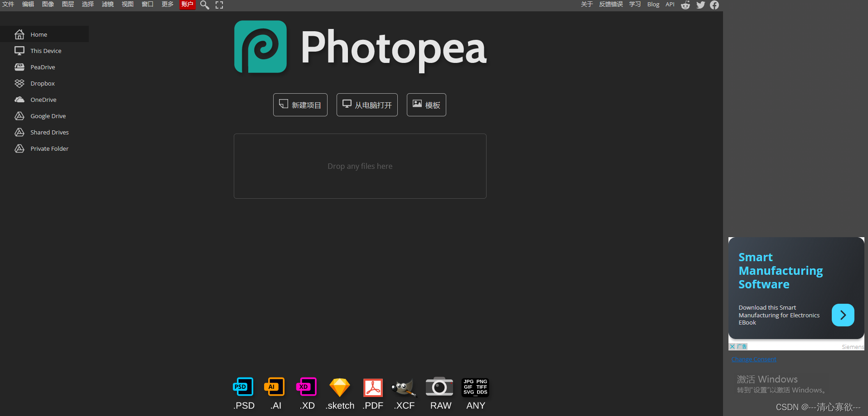Click the Private Folder icon
868x416 pixels.
(19, 148)
